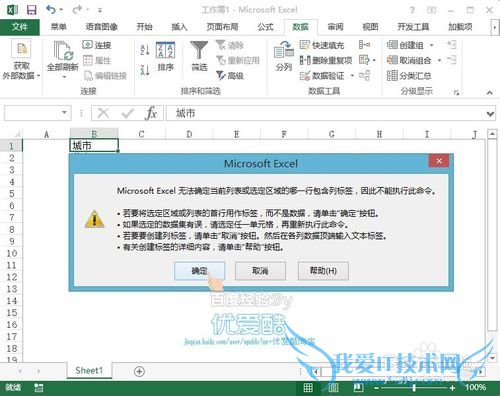Viewport: 500px width, 396px height.
Task: Undo the last action
Action: pos(51,10)
